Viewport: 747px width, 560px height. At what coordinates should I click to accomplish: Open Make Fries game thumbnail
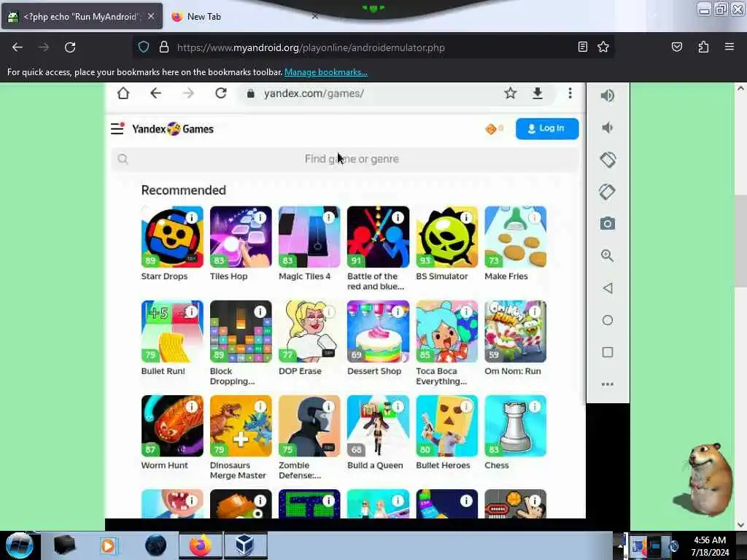click(516, 237)
